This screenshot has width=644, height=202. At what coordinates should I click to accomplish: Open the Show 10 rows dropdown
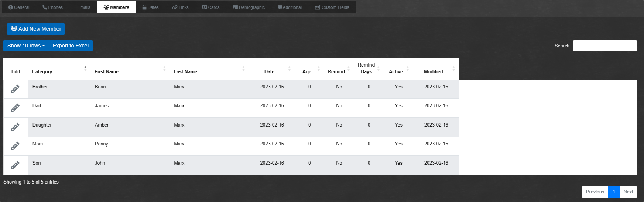pyautogui.click(x=26, y=46)
